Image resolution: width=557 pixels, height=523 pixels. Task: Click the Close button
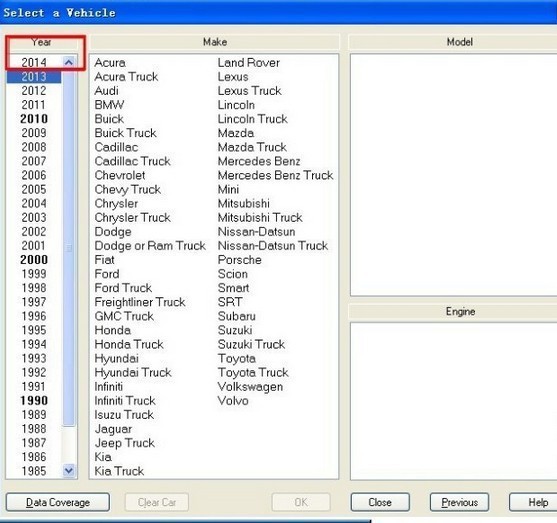[x=380, y=502]
